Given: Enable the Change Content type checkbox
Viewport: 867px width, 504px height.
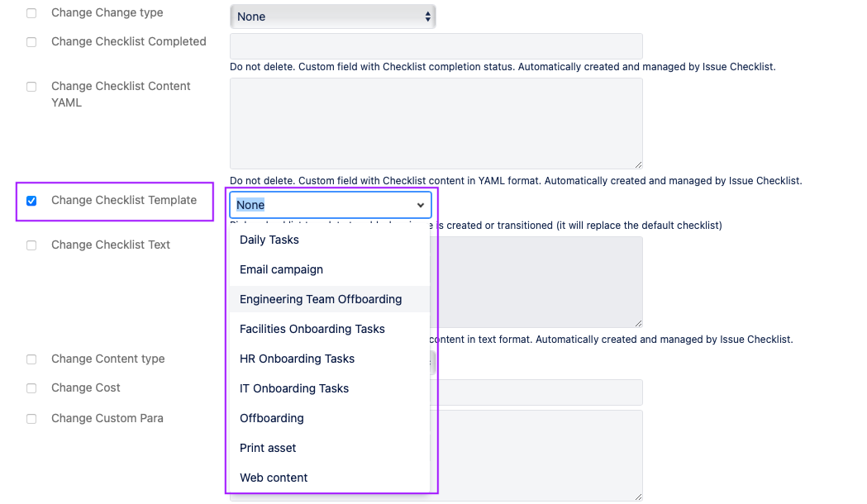Looking at the screenshot, I should coord(31,359).
